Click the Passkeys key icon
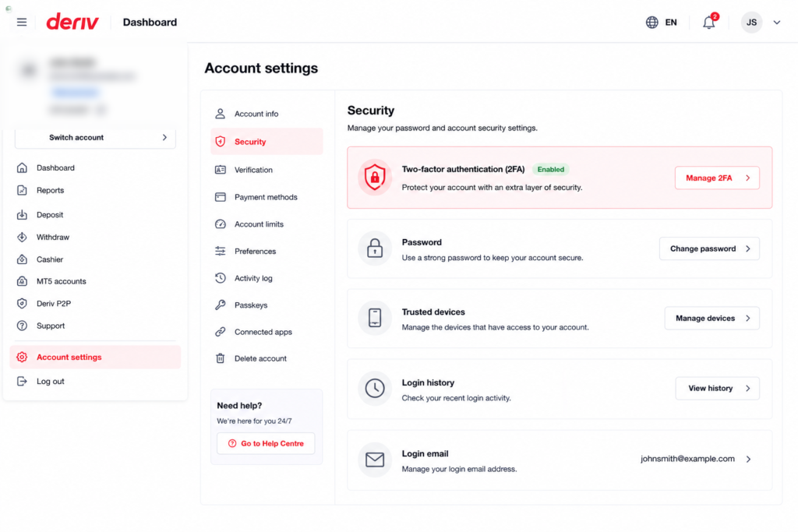 coord(220,305)
